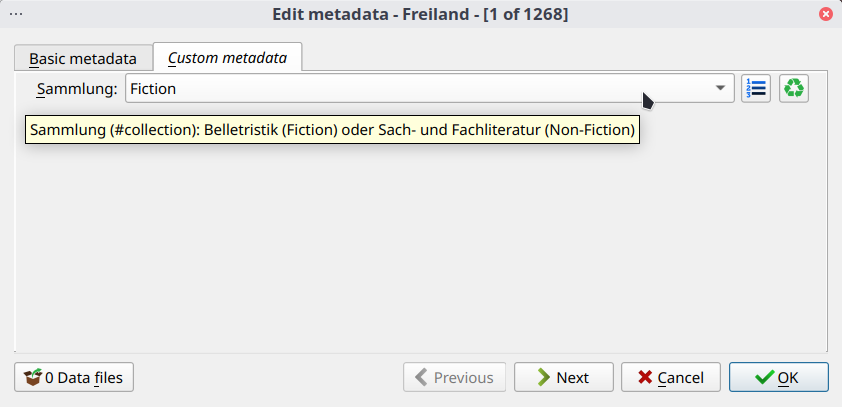Select the Custom metadata tab

point(227,58)
